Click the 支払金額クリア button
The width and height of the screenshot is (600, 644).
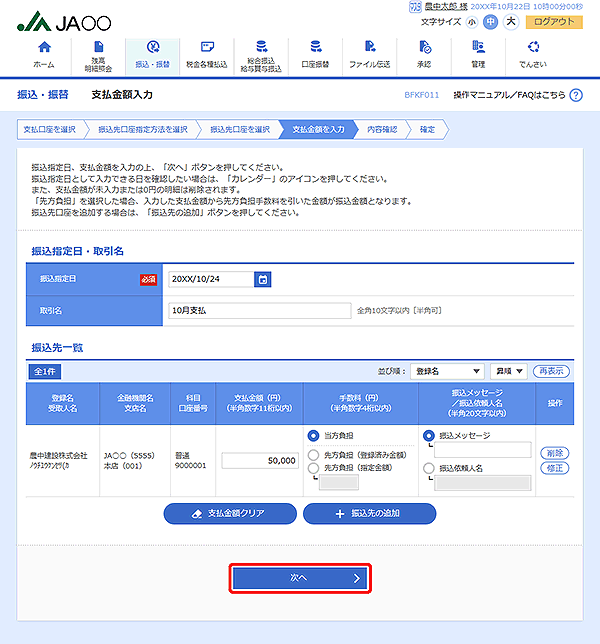click(229, 513)
